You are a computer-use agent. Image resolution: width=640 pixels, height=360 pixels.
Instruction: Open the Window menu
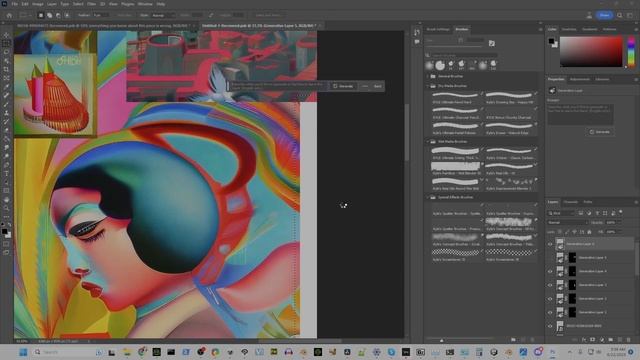click(x=145, y=4)
